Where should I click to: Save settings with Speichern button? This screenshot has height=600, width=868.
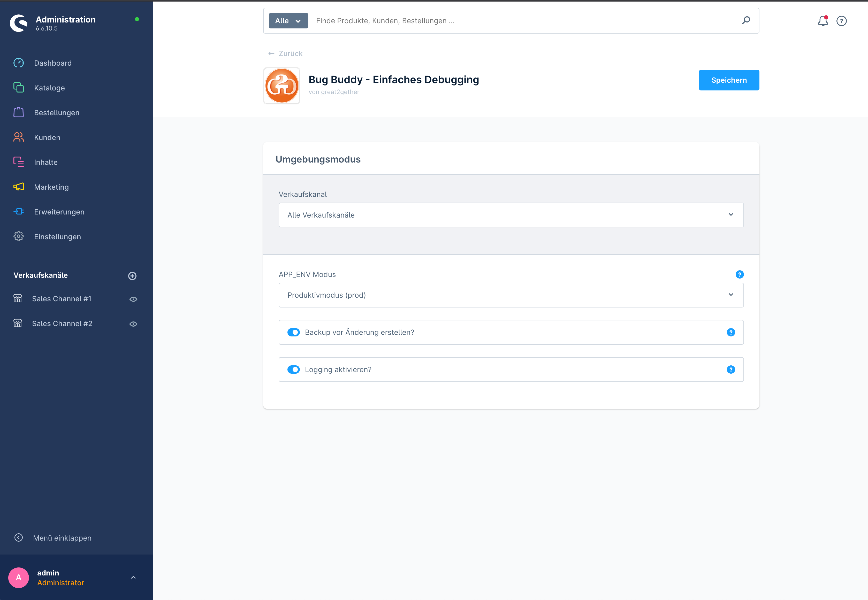click(729, 80)
